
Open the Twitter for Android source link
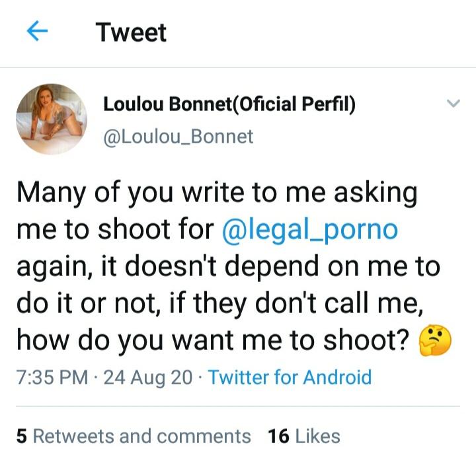(290, 377)
